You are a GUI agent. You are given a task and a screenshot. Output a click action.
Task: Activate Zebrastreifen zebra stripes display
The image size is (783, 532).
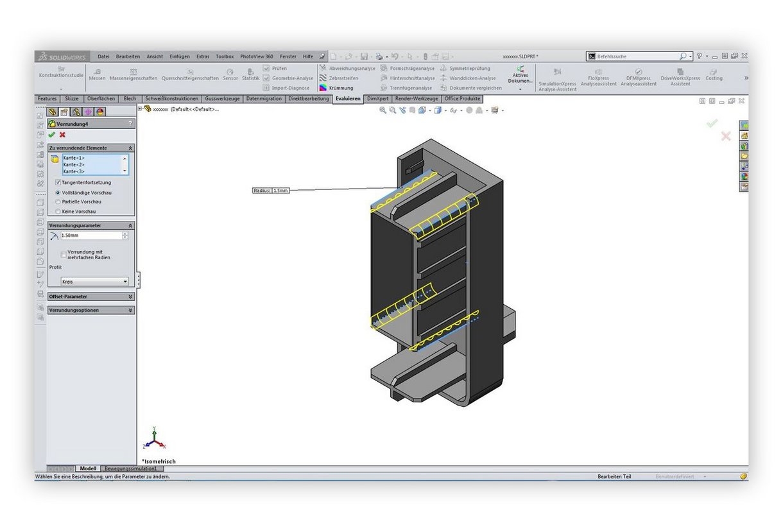click(339, 78)
